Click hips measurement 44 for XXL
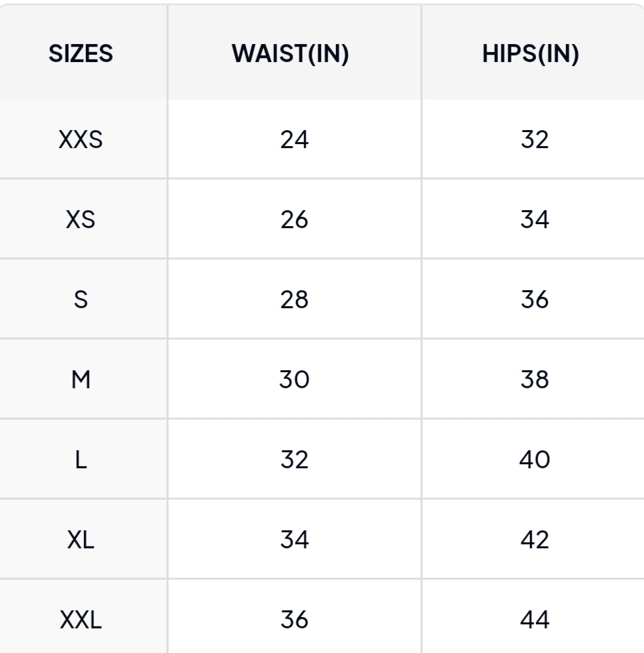Image resolution: width=644 pixels, height=653 pixels. 535,620
